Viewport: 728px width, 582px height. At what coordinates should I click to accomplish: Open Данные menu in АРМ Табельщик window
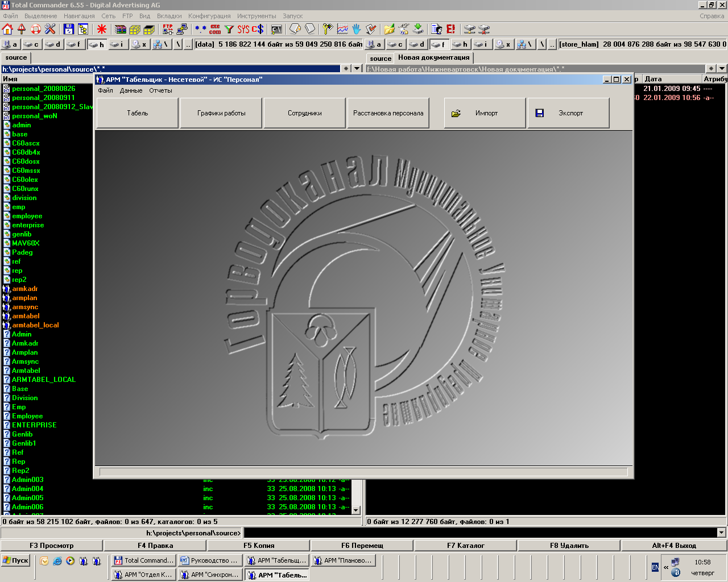pos(131,90)
